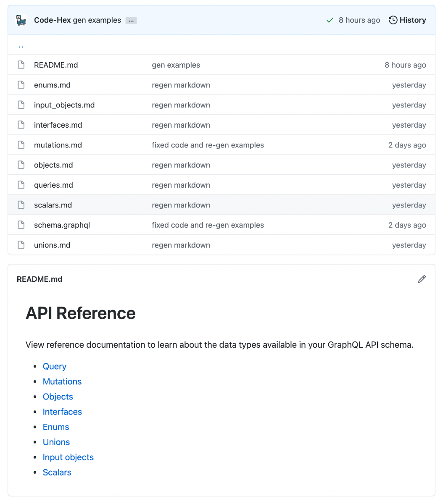Open the 'gen examples' commit message for README.md
443x504 pixels.
click(x=176, y=65)
